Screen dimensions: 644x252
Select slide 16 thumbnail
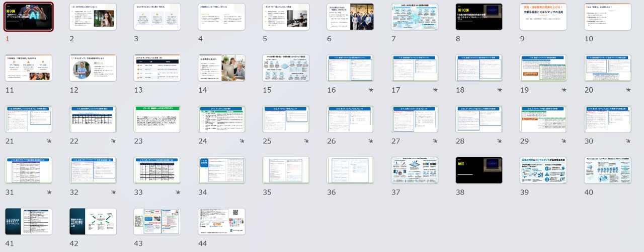351,68
